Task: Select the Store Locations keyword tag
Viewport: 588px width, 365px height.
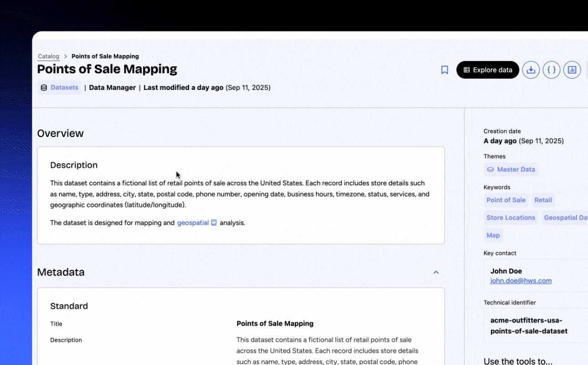Action: [511, 218]
